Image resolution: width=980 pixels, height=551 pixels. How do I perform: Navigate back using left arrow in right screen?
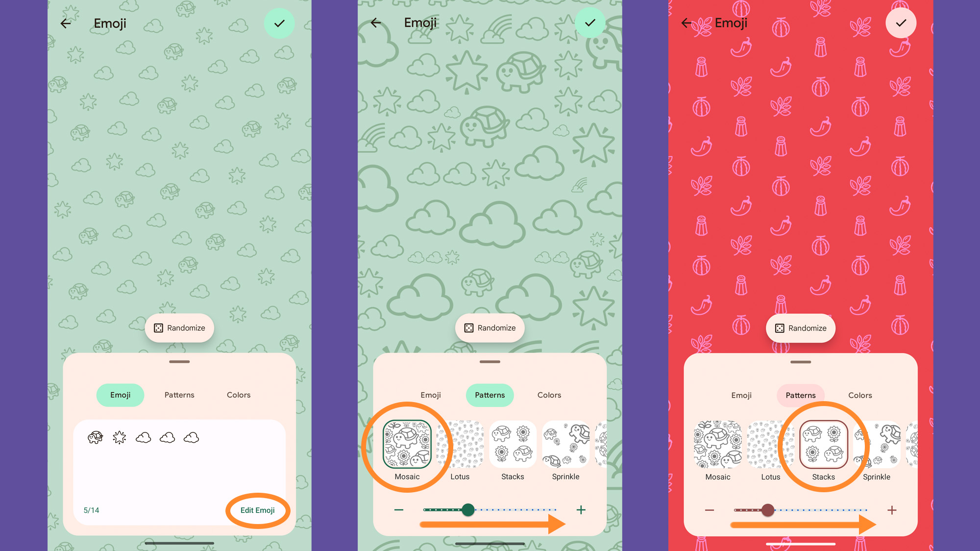[x=686, y=22]
